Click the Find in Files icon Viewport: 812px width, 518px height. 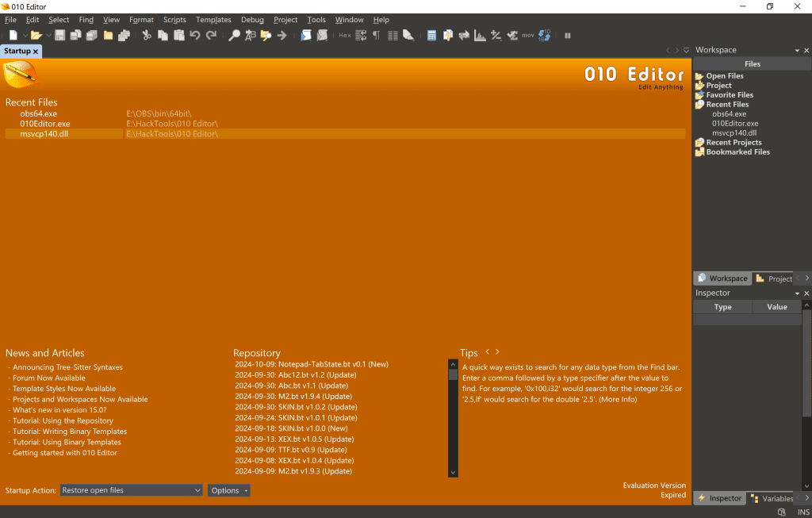[266, 35]
